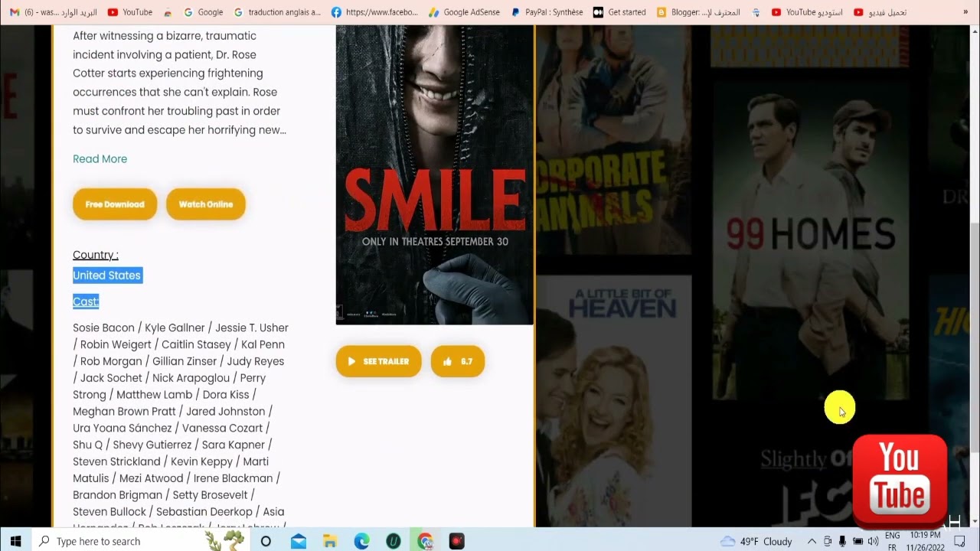
Task: Open the Corporate Animals poster
Action: pyautogui.click(x=613, y=139)
